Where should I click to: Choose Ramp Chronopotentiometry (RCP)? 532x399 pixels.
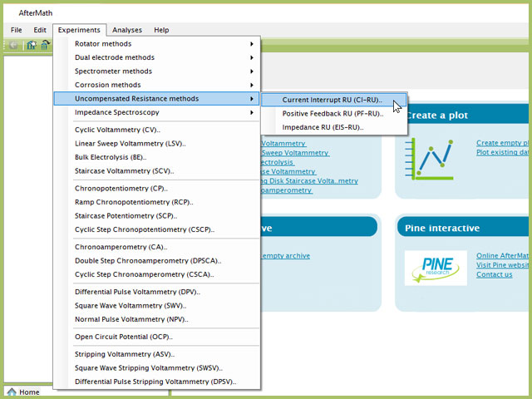157,202
